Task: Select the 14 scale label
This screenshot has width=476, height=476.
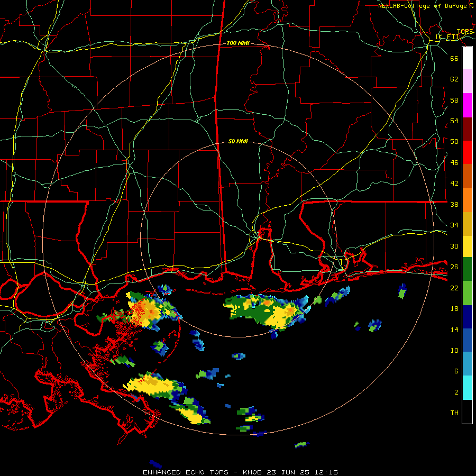Action: click(454, 329)
